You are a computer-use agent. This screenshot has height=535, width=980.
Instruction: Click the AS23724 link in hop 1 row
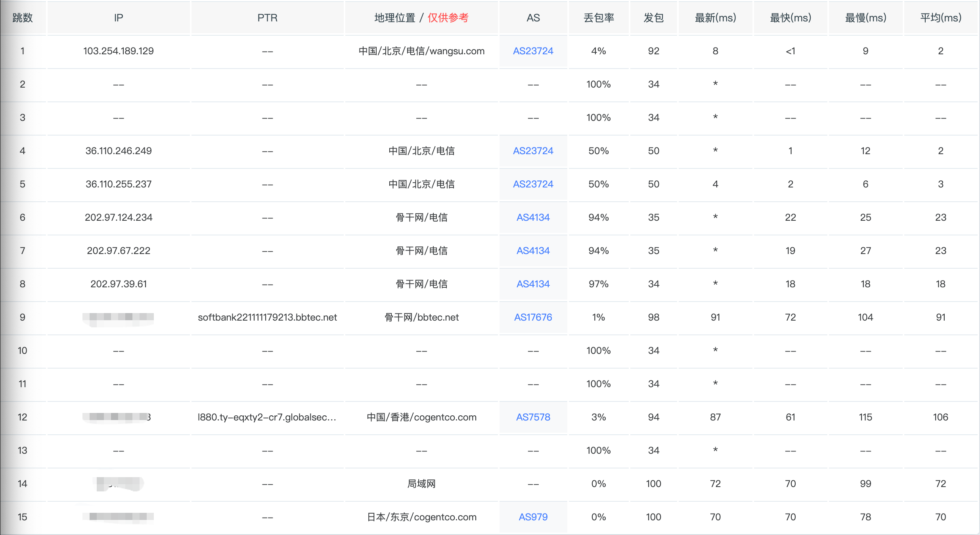[533, 51]
